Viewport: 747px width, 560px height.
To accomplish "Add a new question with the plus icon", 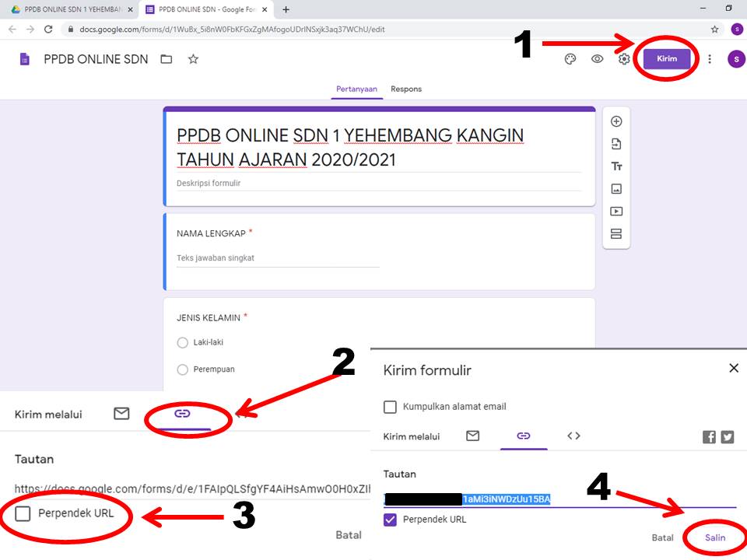I will pyautogui.click(x=615, y=121).
